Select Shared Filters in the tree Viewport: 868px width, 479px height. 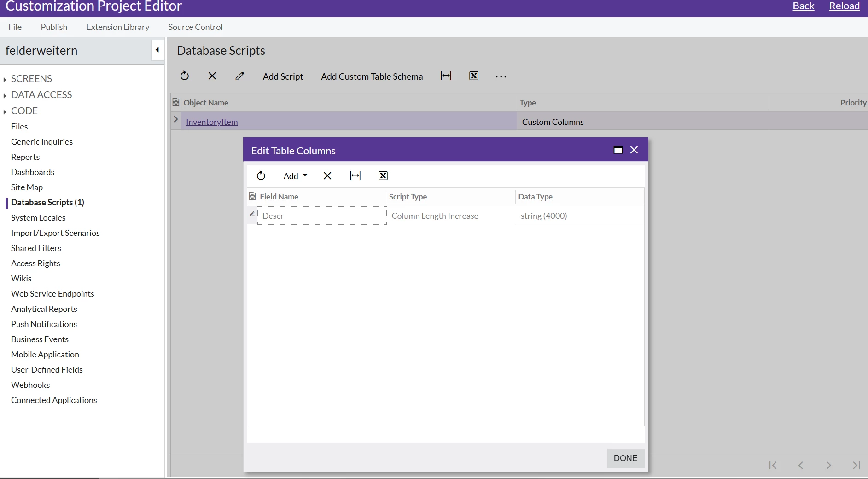(36, 248)
